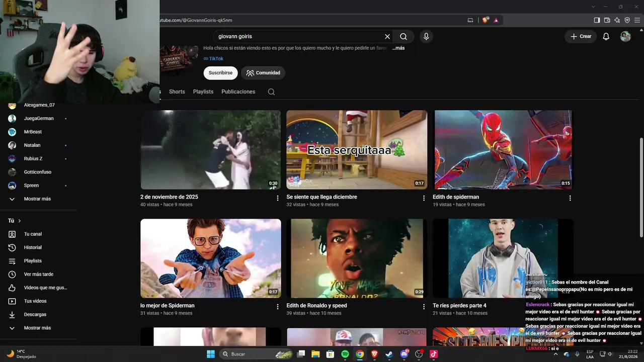Open the 'Edith de Ronaldo y speed' thumbnail
Viewport: 644px width, 362px height.
tap(357, 258)
